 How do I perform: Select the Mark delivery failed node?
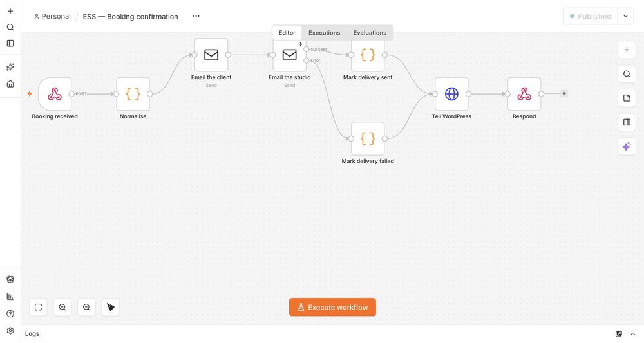click(x=368, y=138)
